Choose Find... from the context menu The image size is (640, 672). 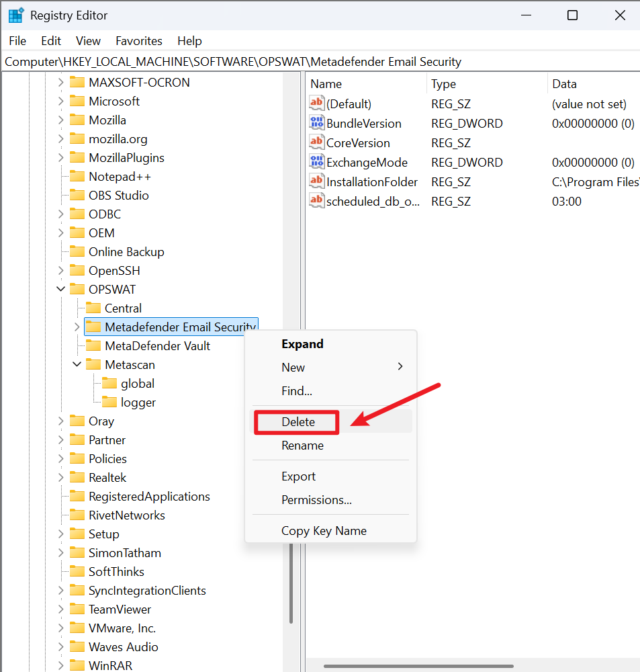coord(330,391)
